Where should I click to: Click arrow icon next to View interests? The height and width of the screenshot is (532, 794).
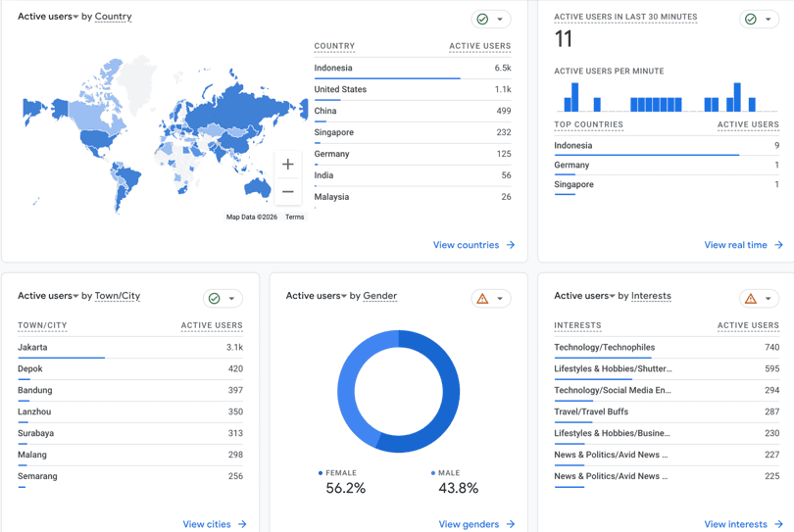pyautogui.click(x=779, y=524)
